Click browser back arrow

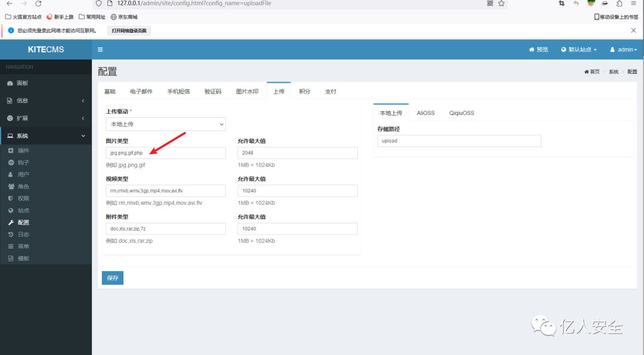[10, 4]
